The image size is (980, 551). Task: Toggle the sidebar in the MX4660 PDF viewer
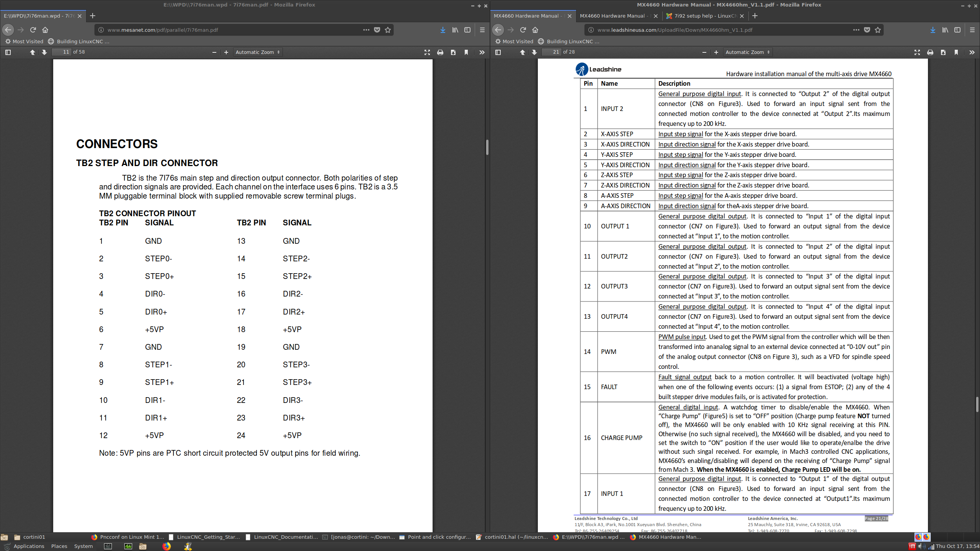point(498,52)
